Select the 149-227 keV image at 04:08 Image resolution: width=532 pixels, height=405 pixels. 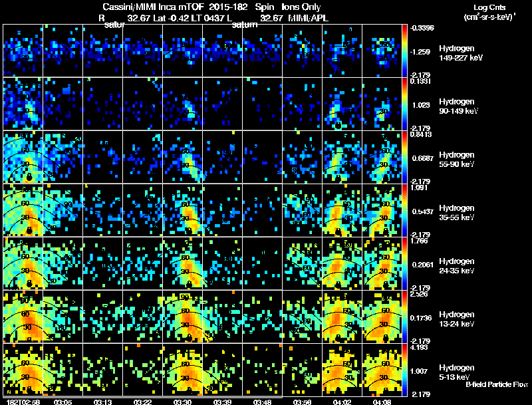point(382,51)
